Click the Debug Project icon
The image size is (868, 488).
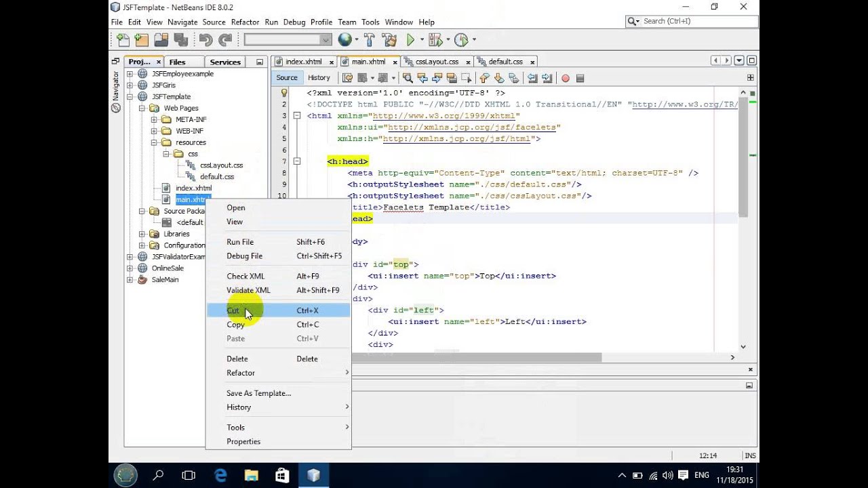435,40
